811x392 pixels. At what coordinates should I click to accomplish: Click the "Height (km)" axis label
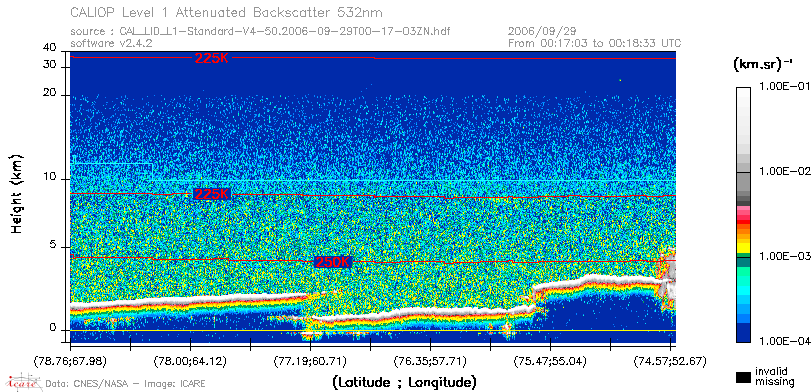tap(17, 193)
